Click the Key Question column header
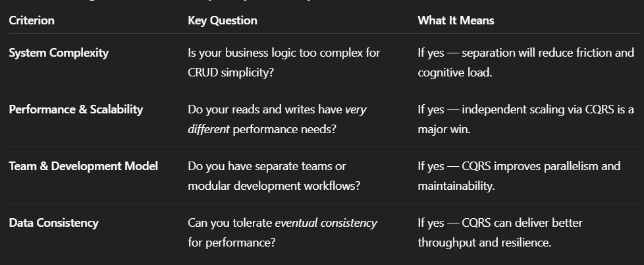644x265 pixels. click(223, 20)
